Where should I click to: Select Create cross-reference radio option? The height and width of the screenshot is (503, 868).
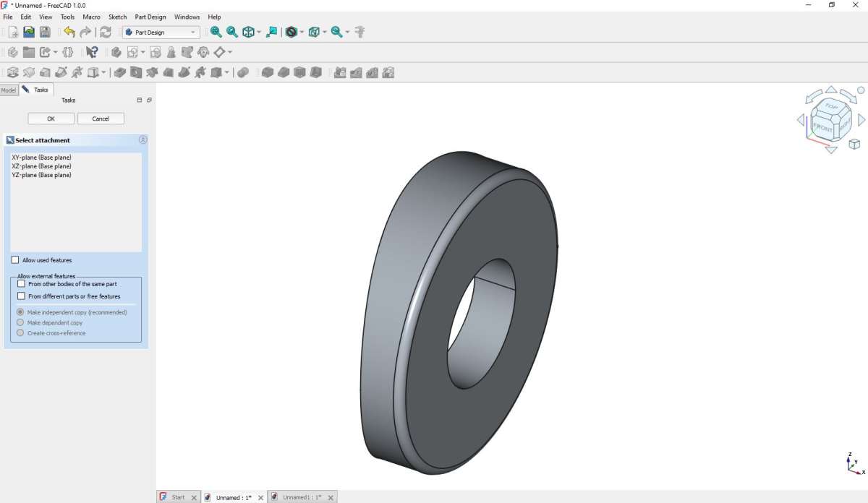click(x=20, y=333)
